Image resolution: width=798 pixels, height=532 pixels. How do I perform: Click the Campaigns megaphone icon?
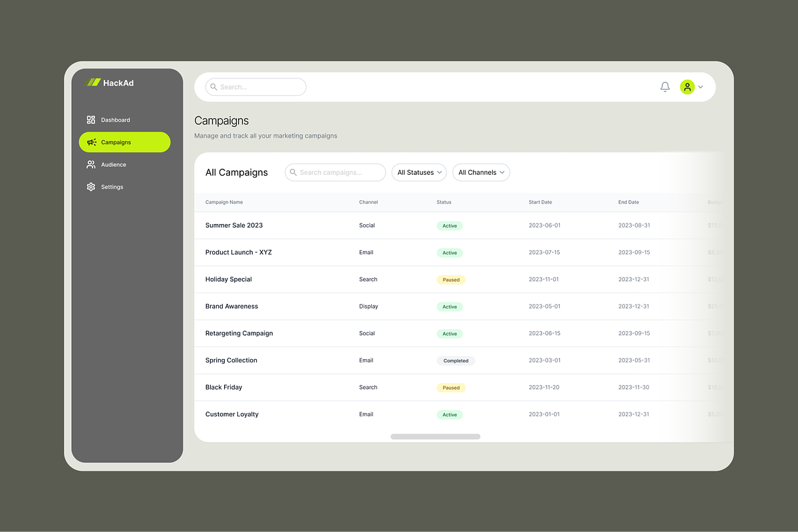click(92, 142)
